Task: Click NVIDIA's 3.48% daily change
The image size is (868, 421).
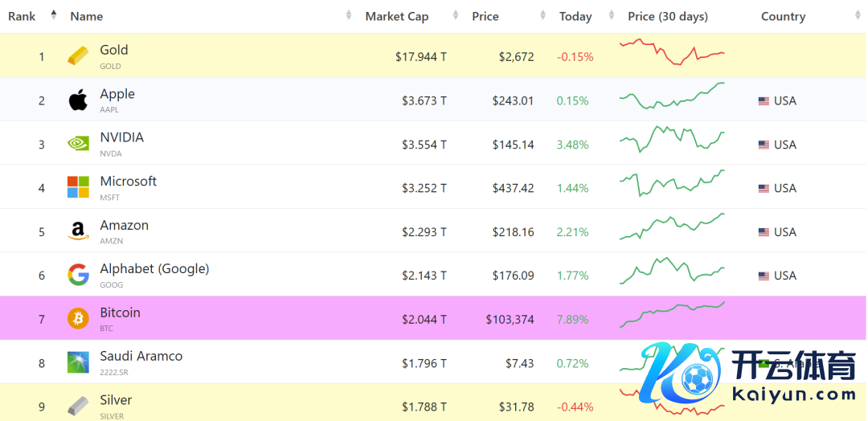Action: [572, 145]
